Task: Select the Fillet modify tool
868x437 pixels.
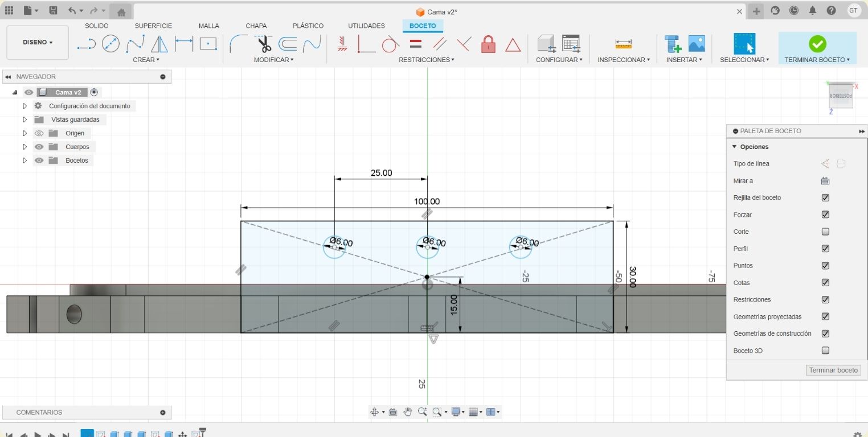Action: click(238, 44)
